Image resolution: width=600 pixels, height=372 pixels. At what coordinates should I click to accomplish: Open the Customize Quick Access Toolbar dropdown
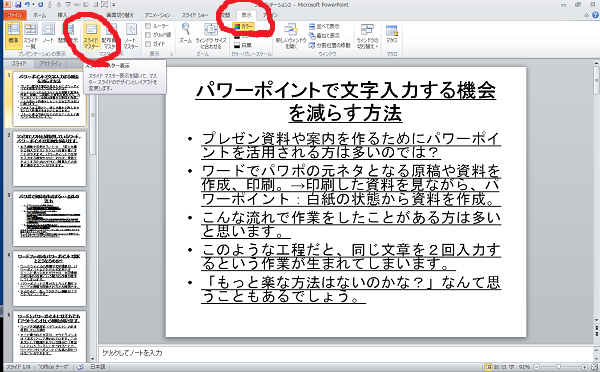[x=113, y=5]
